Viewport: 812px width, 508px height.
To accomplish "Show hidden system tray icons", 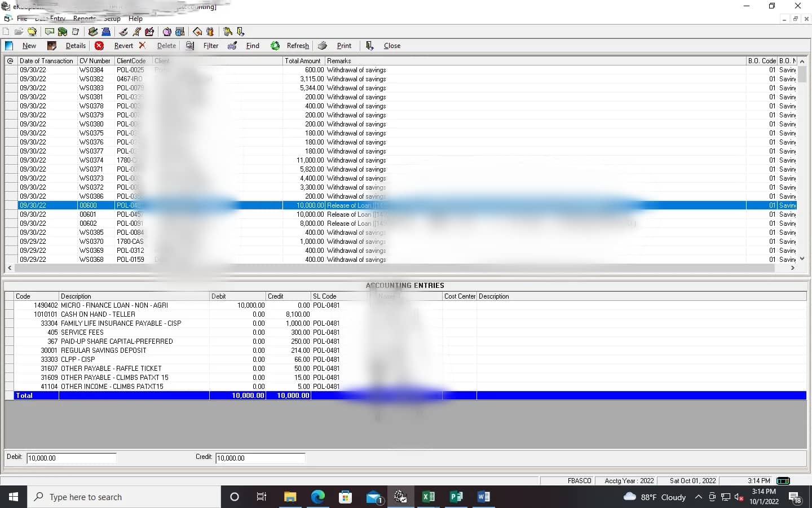I will (698, 497).
